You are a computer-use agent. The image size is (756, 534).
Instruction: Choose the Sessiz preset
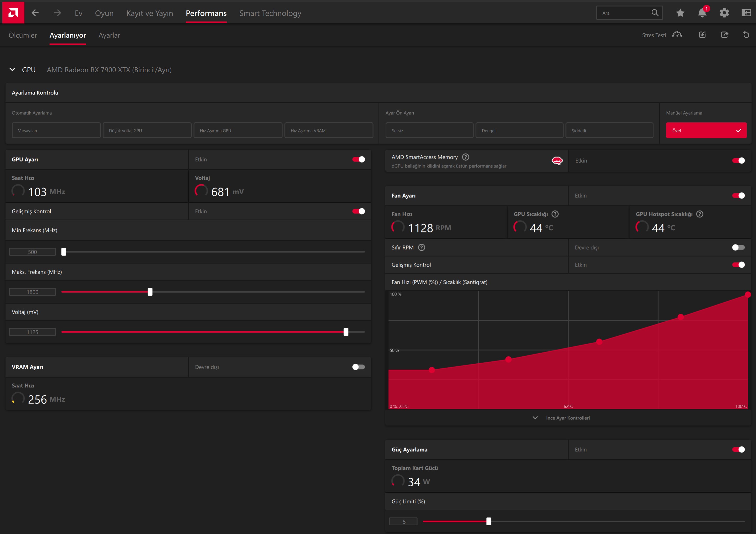click(429, 130)
